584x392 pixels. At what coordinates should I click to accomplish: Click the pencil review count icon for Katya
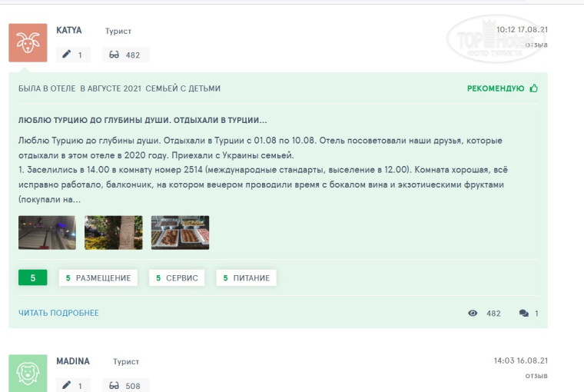67,55
